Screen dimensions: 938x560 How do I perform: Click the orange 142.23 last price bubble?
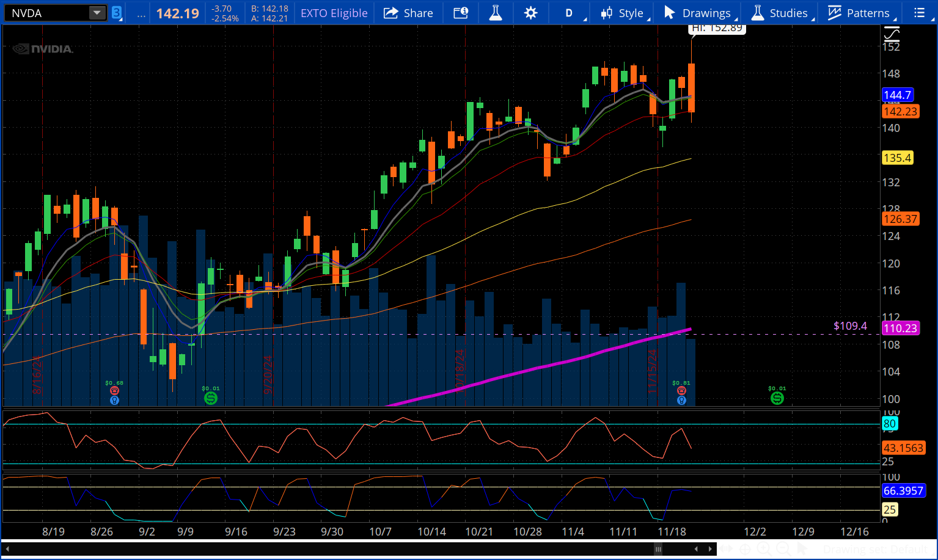tap(901, 111)
